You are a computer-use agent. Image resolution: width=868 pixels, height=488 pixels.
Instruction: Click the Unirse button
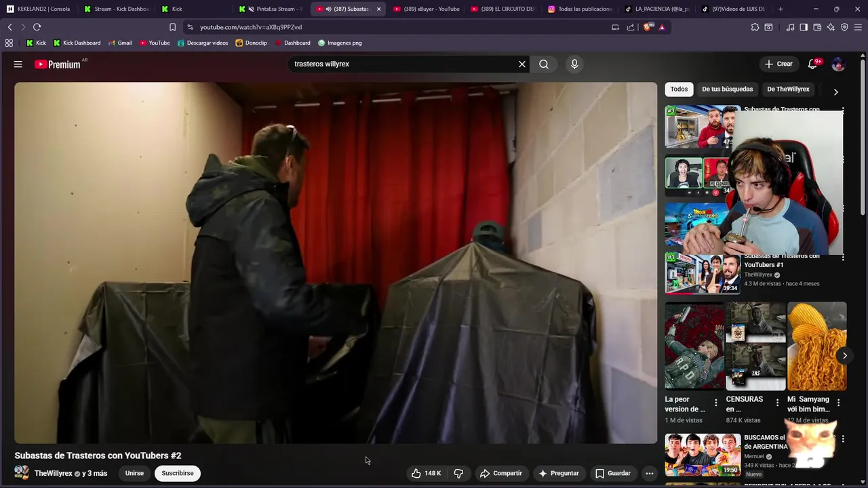tap(134, 473)
